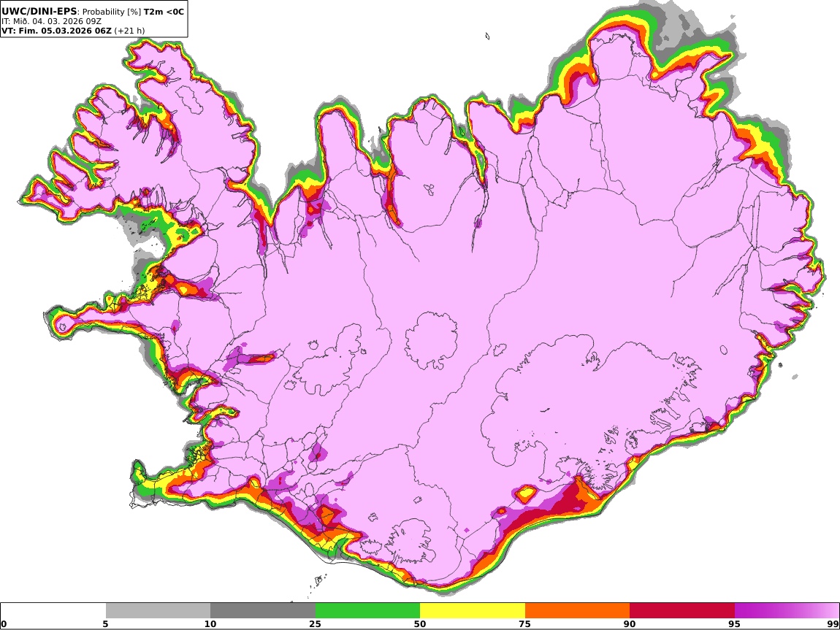Click the 'IT: Mið. 04. 03. 2026 09Z' line
This screenshot has height=630, width=840.
(x=51, y=21)
